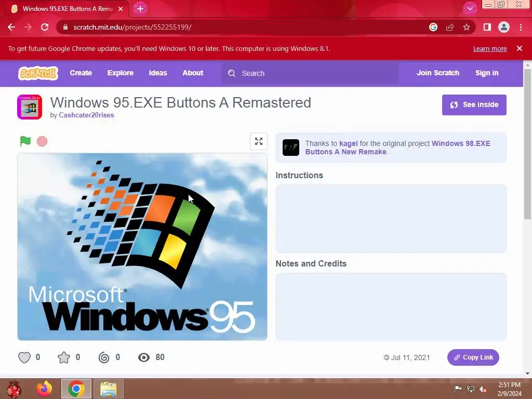Click the network icon in tray
The height and width of the screenshot is (399, 532).
[470, 389]
